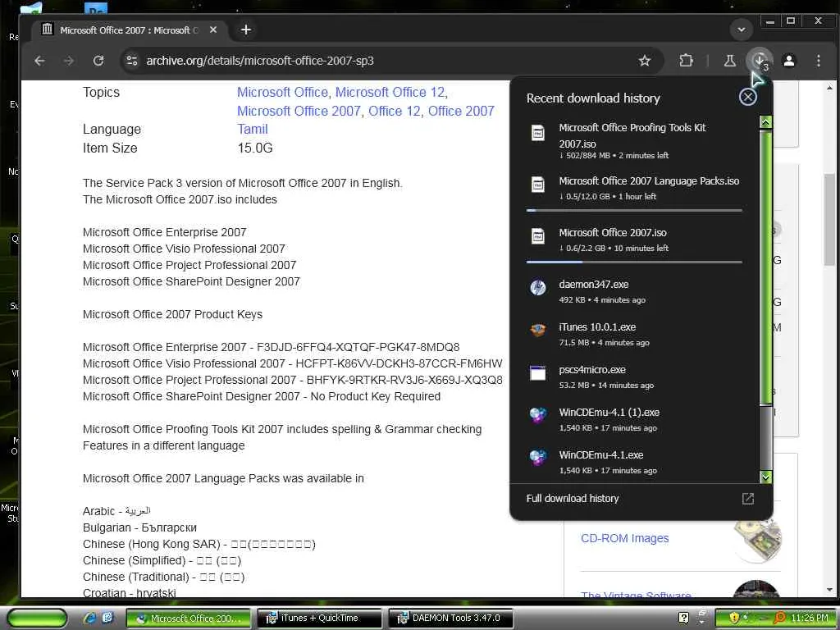The height and width of the screenshot is (630, 840).
Task: Click the browser forward arrow
Action: [69, 61]
